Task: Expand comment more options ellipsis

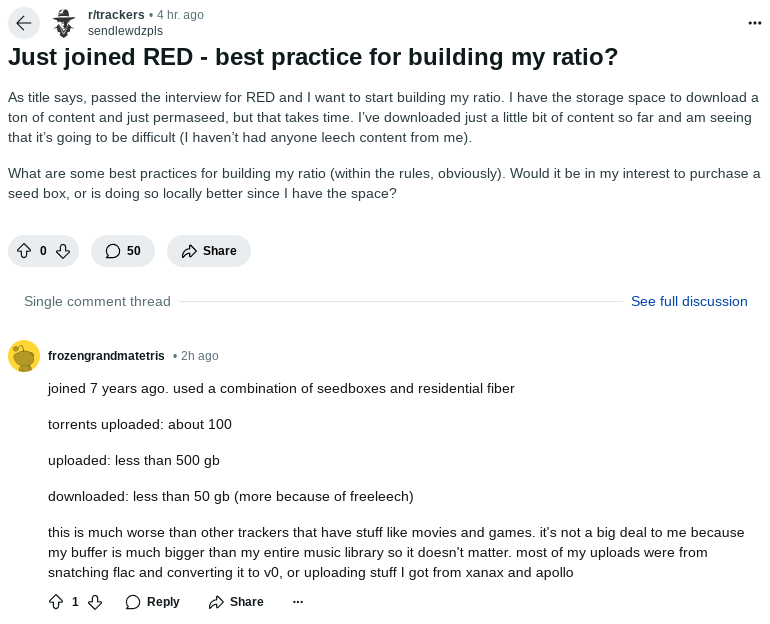Action: 297,602
